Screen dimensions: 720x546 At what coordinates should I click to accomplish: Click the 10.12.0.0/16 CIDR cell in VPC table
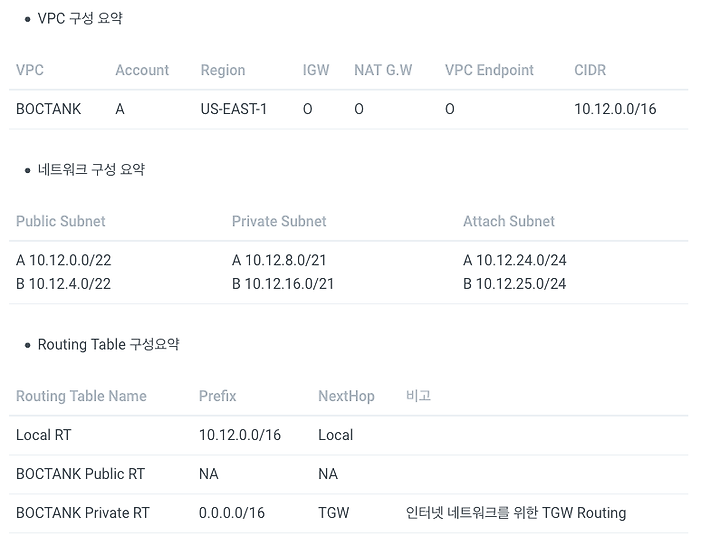(x=615, y=109)
